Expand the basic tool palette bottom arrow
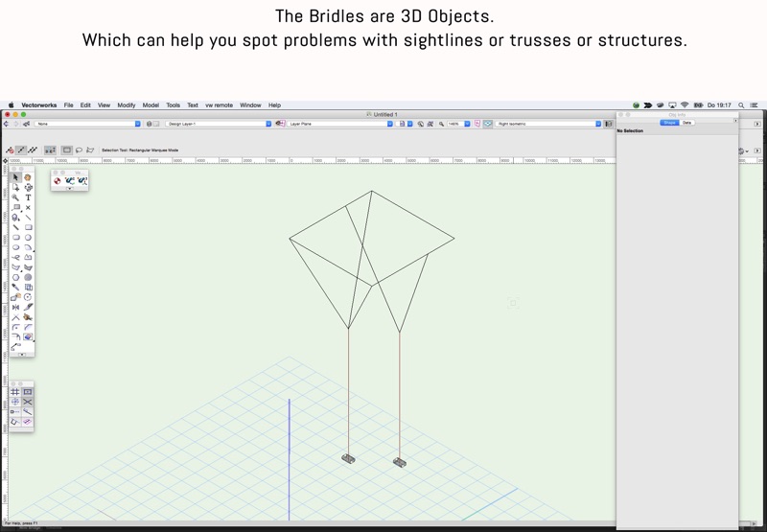Screen dimensions: 767x532 22,355
